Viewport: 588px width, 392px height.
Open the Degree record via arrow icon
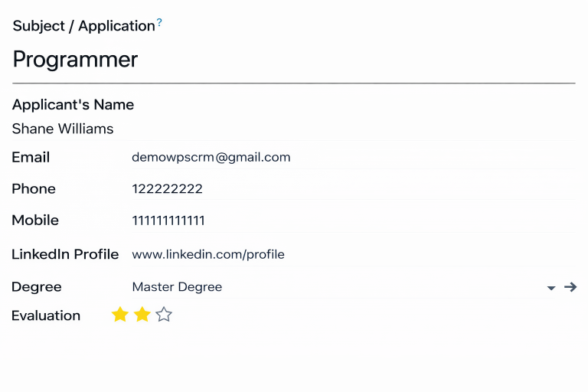(570, 287)
